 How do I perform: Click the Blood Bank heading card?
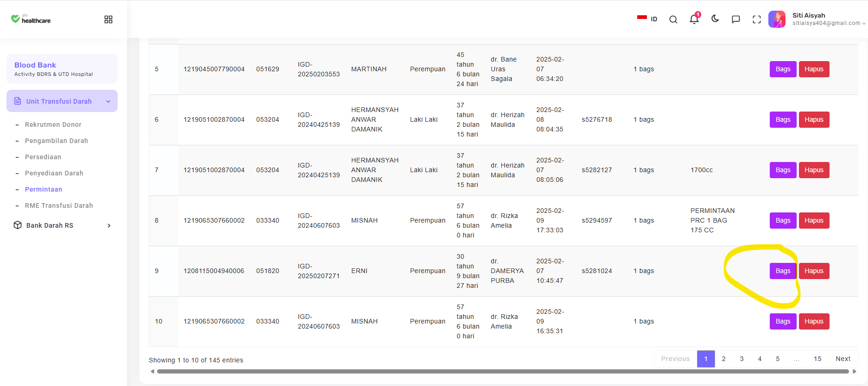coord(62,69)
